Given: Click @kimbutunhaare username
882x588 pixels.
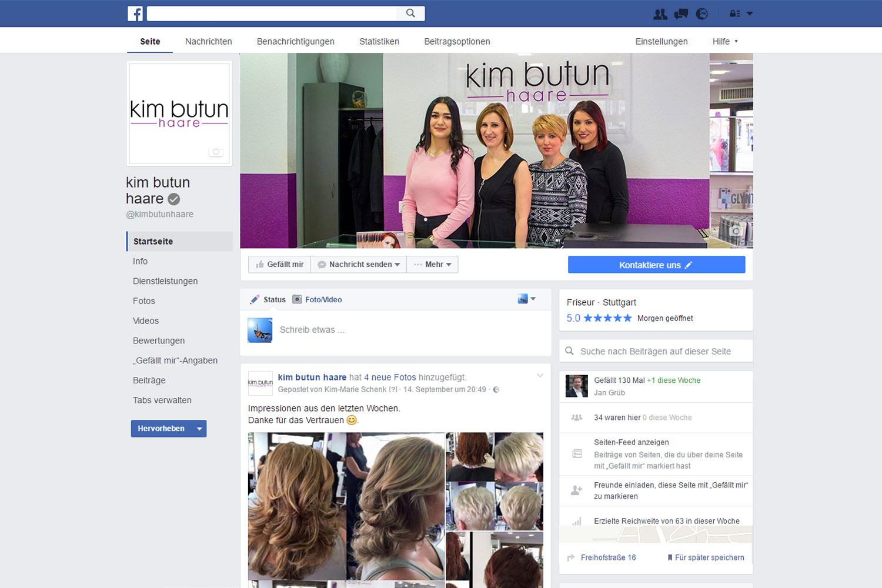Looking at the screenshot, I should point(159,214).
